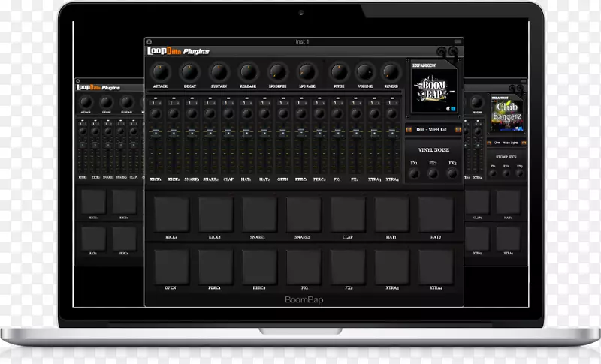Open the Boom Bap expansion artwork
The image size is (601, 364).
433,89
